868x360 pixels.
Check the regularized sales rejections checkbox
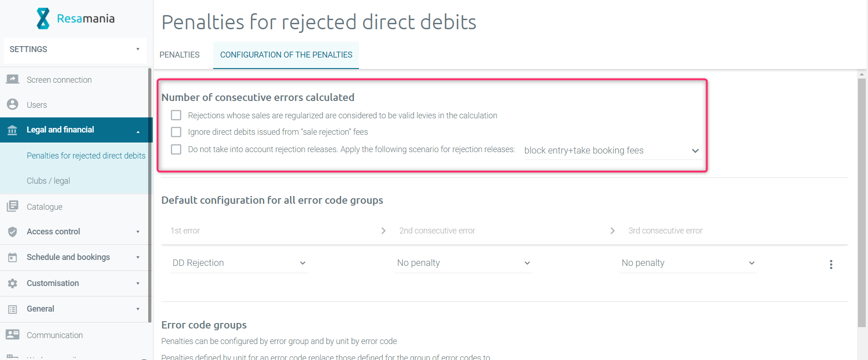(x=176, y=115)
